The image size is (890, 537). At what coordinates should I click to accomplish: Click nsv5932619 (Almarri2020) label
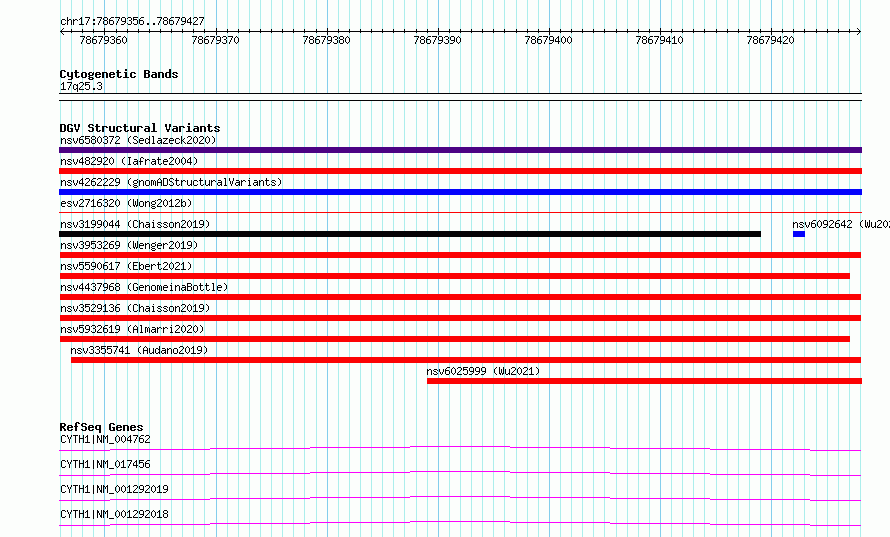click(x=132, y=329)
